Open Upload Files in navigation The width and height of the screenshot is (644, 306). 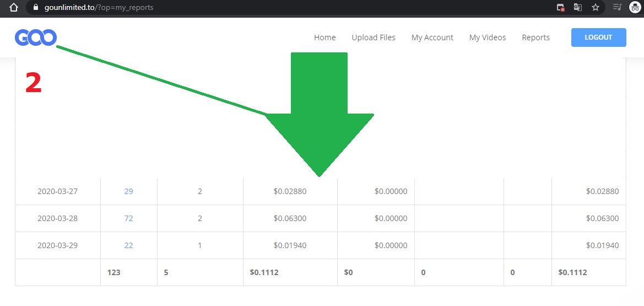[x=374, y=37]
